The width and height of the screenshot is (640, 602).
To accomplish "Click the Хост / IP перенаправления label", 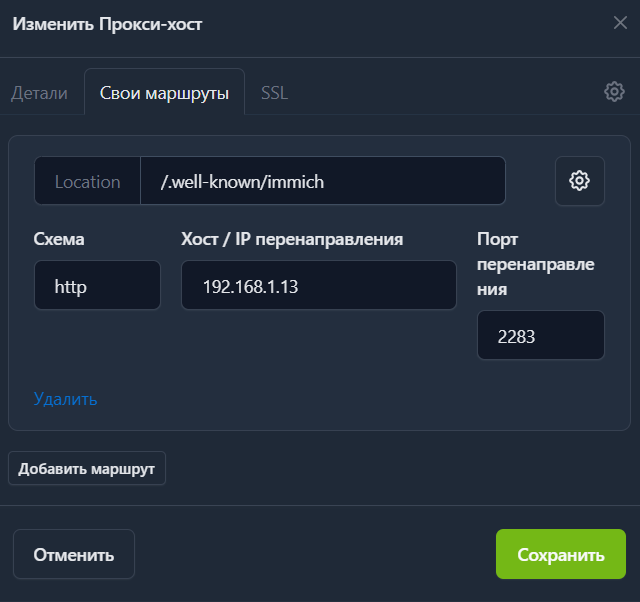I will [x=292, y=239].
